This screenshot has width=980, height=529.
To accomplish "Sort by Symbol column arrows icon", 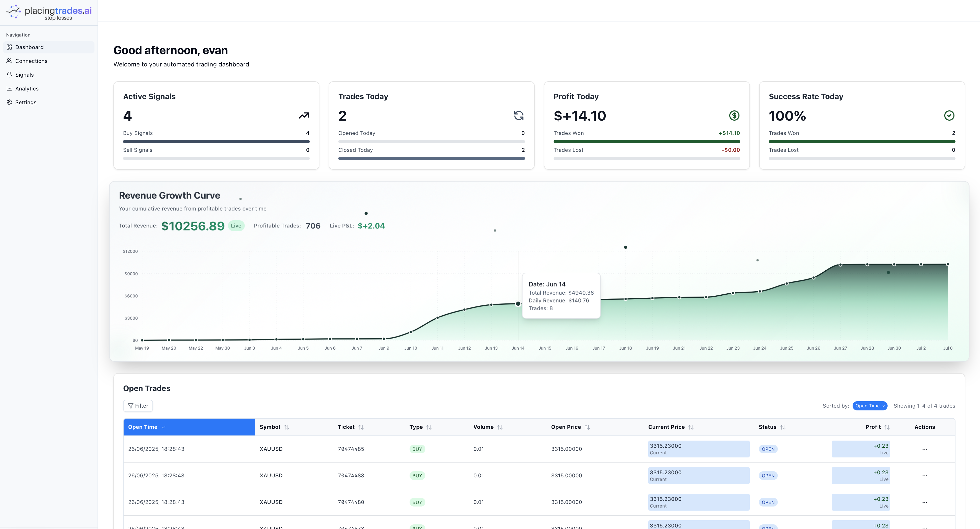I will pos(286,427).
